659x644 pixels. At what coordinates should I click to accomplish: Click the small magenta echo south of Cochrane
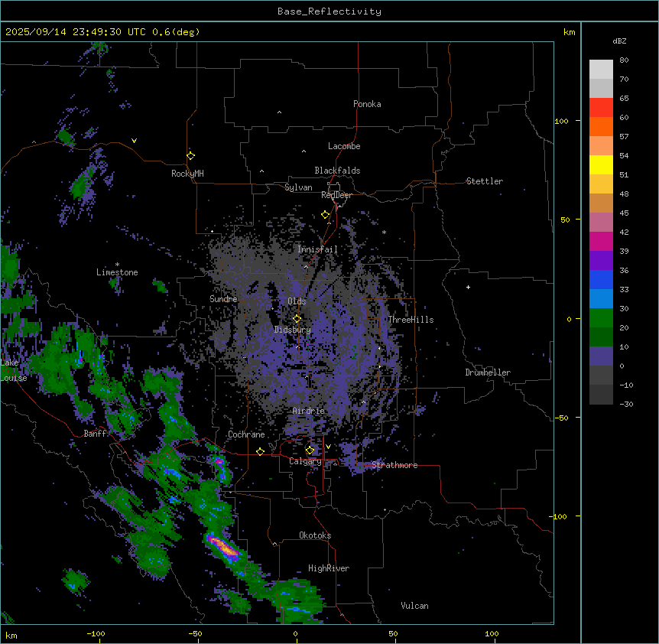pos(219,461)
